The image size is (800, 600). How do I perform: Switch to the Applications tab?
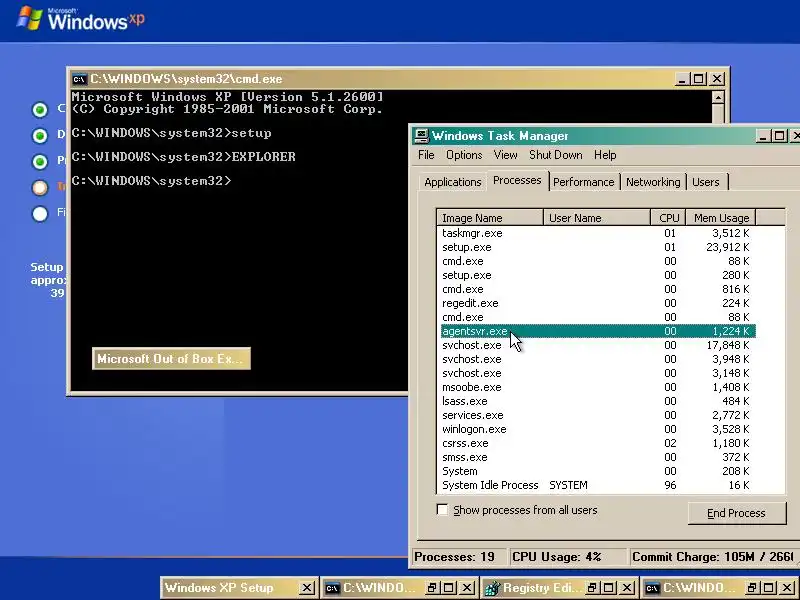coord(453,182)
